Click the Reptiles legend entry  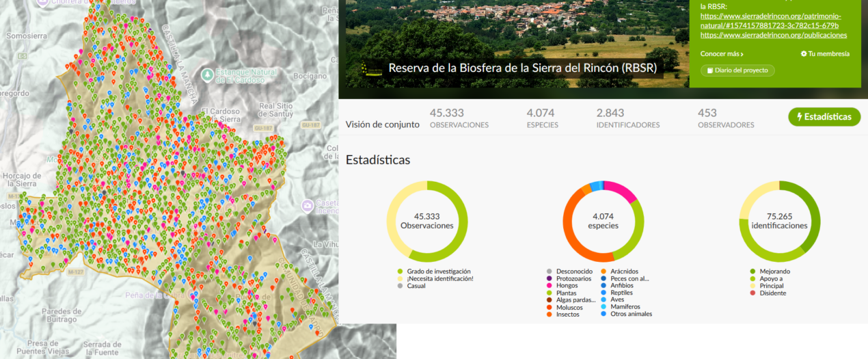[617, 293]
